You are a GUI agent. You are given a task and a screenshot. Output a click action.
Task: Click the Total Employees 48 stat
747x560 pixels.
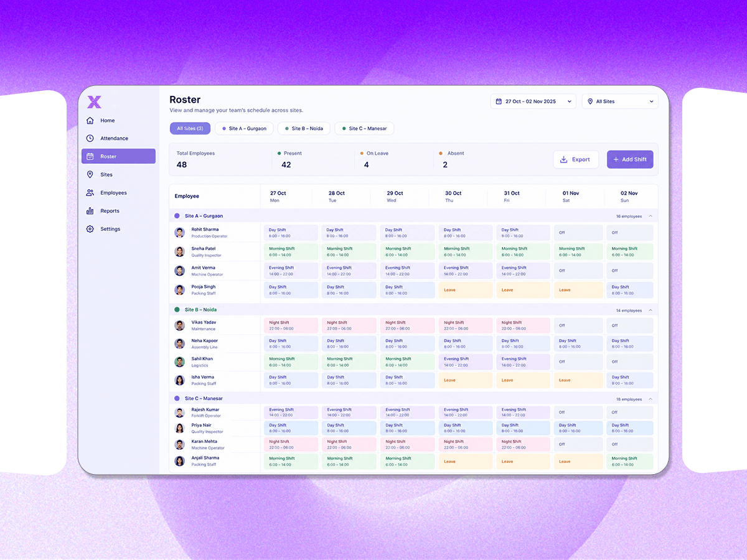196,159
